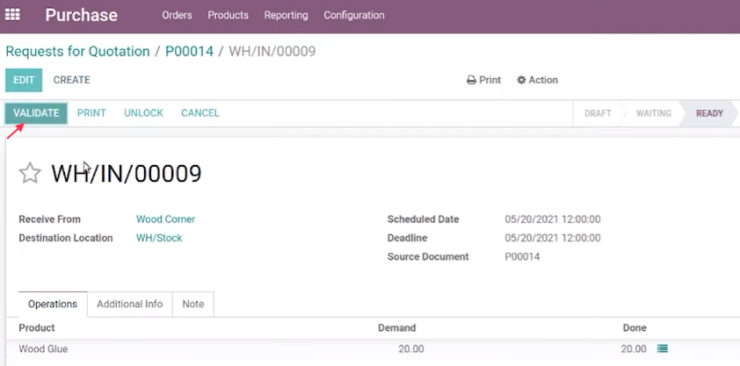Open the Orders menu
Viewport: 740px width, 366px height.
[x=177, y=15]
